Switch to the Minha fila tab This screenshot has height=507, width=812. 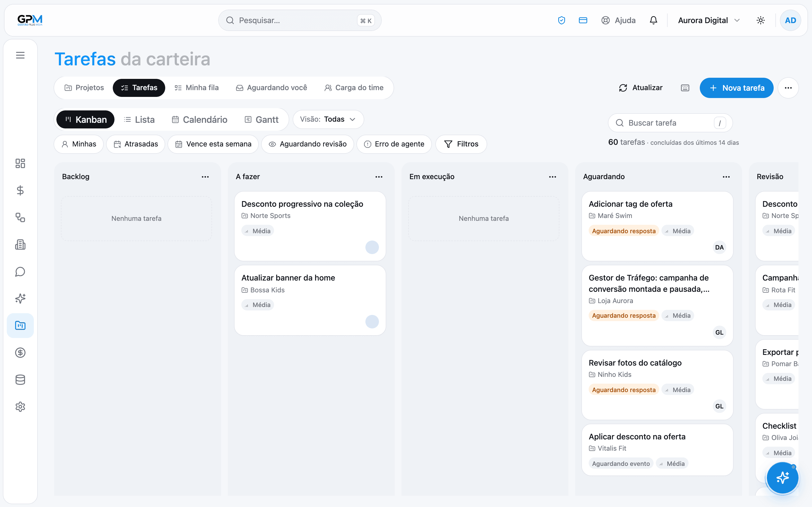coord(197,88)
